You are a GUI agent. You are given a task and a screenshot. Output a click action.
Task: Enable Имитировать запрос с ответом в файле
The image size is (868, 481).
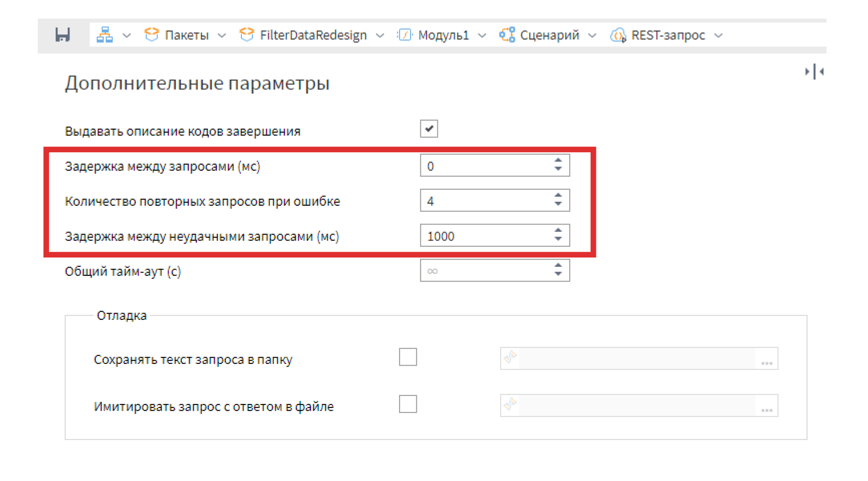pos(408,404)
